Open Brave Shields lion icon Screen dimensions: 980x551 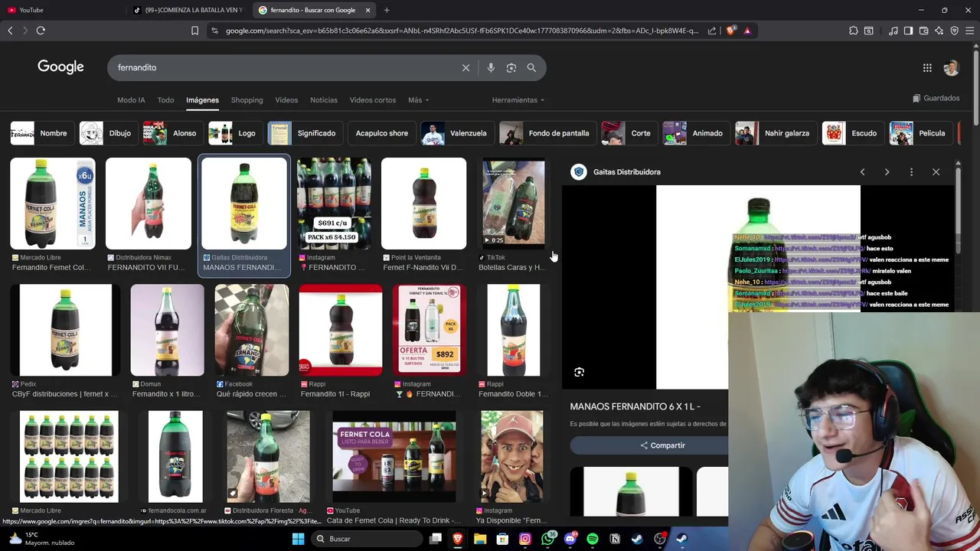730,31
